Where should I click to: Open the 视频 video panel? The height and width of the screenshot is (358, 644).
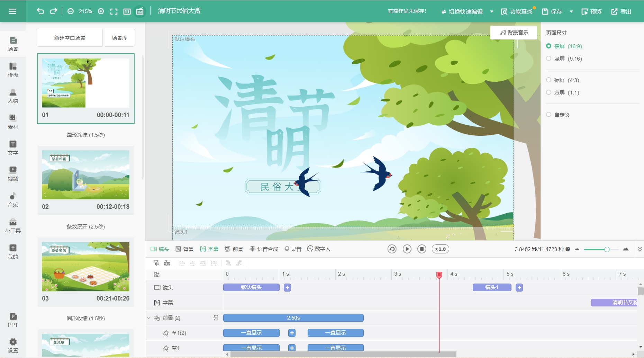tap(13, 174)
